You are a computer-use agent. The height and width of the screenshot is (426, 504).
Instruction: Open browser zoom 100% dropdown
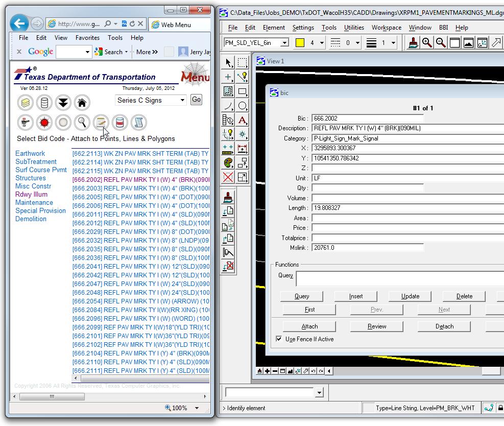click(197, 408)
